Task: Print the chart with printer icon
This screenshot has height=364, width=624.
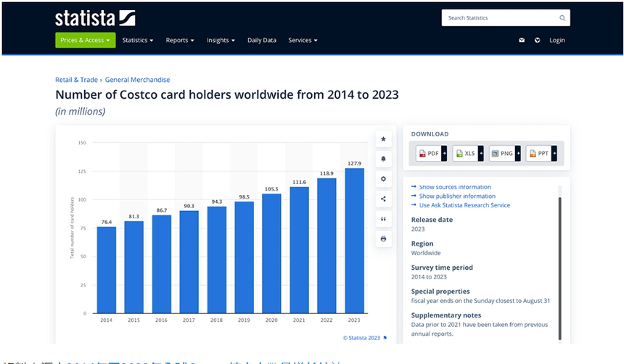Action: tap(383, 239)
